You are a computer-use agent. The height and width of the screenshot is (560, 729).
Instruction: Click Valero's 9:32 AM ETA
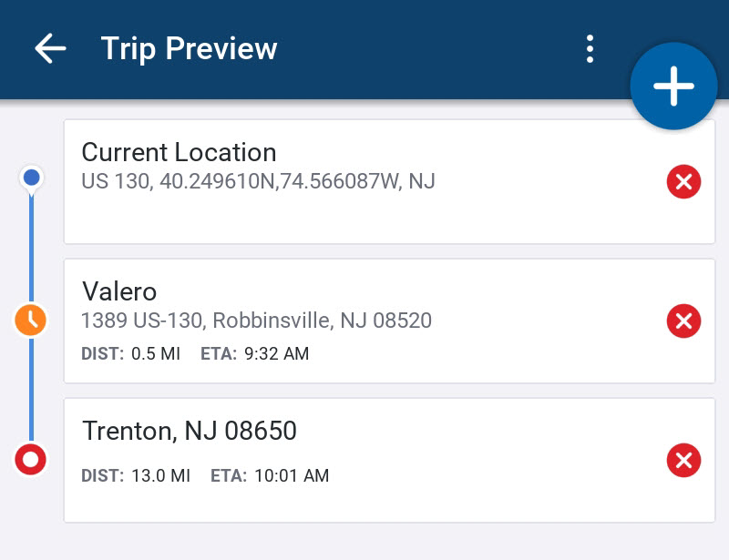(x=276, y=354)
